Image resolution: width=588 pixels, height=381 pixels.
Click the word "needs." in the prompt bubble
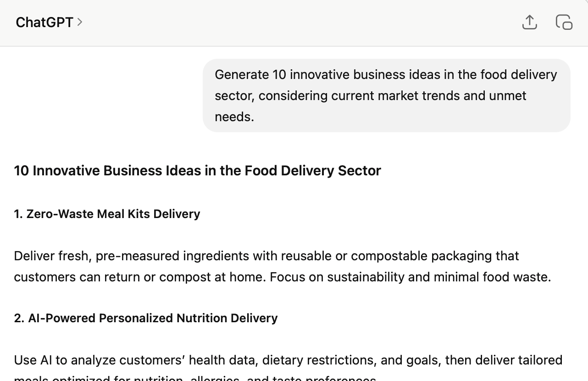(234, 117)
